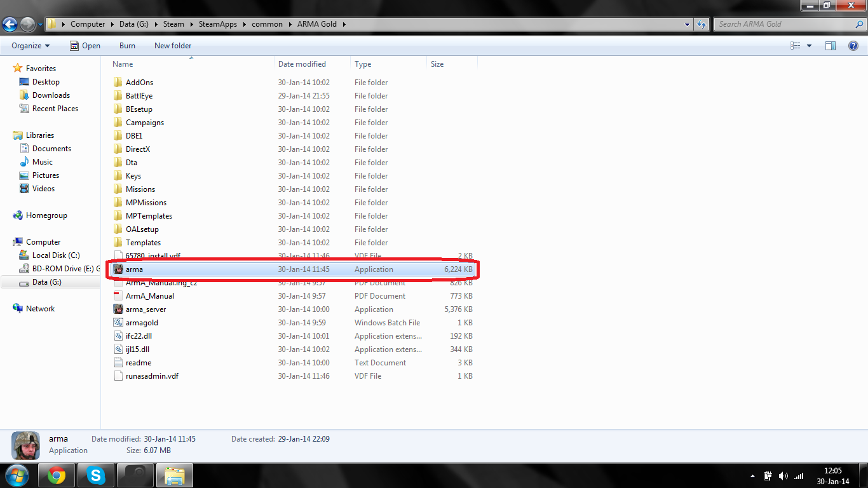Open Explorer help

point(854,46)
